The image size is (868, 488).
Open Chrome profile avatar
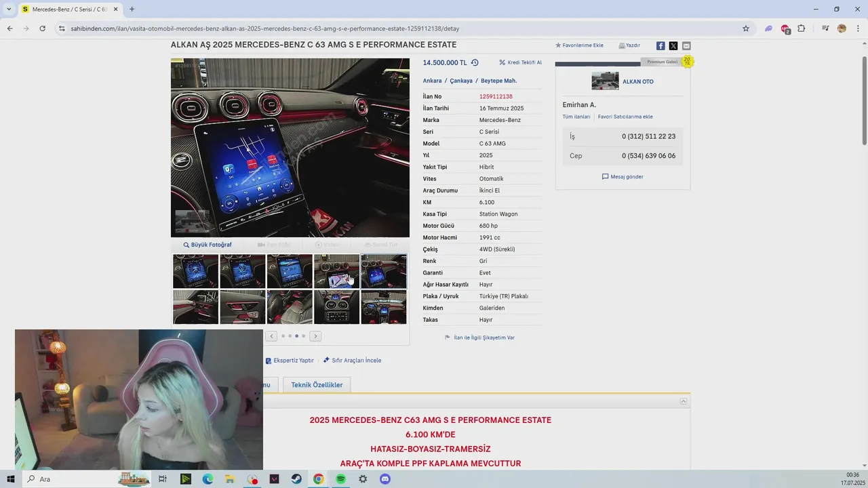click(842, 28)
